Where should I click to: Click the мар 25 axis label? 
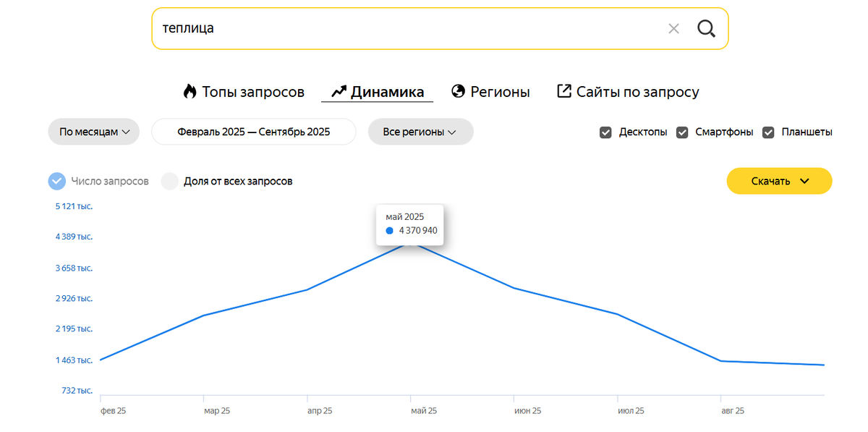point(217,410)
